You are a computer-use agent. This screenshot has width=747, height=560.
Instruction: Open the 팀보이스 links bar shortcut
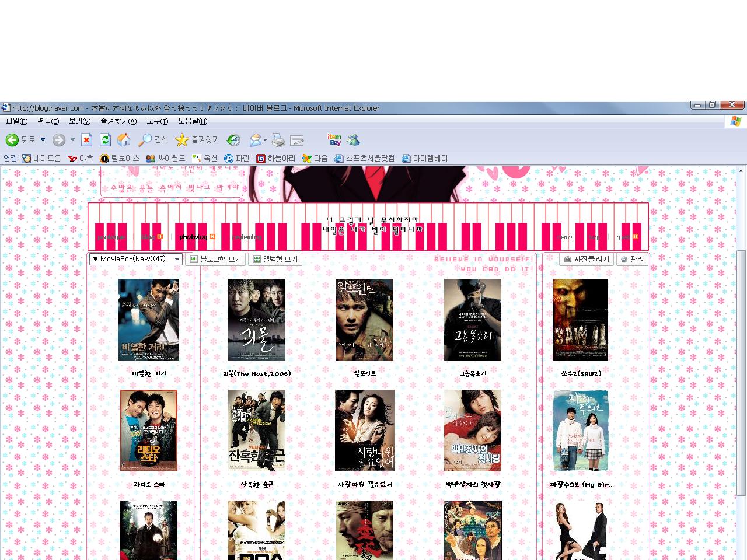[120, 158]
